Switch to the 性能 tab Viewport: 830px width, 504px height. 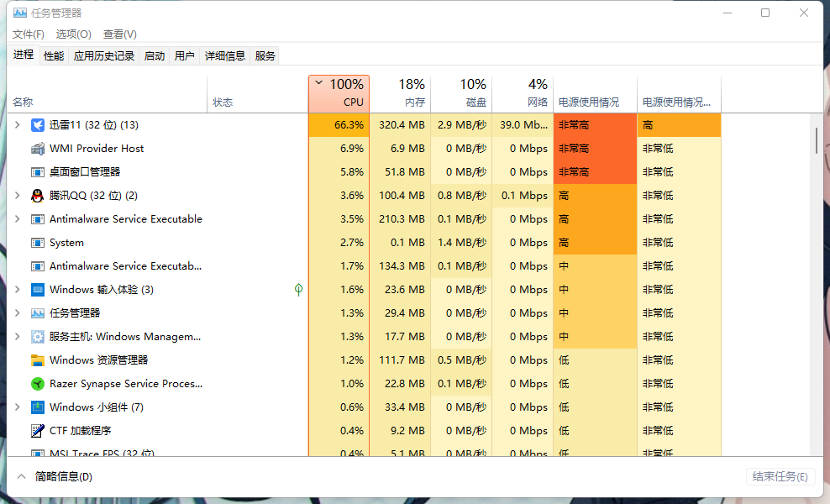[54, 55]
